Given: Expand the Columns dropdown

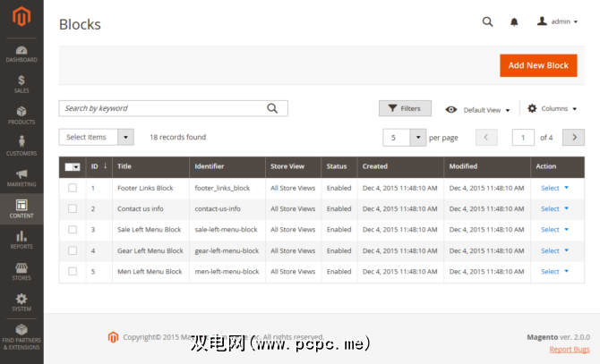Looking at the screenshot, I should point(552,108).
